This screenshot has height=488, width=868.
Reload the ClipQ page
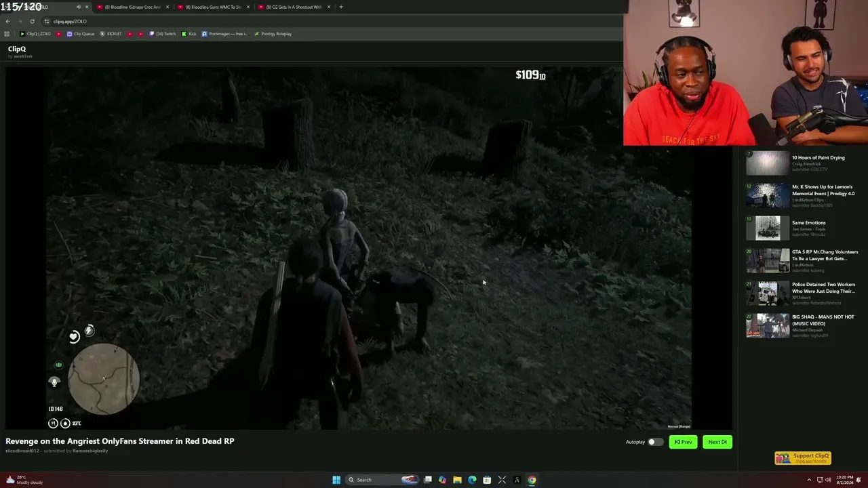click(x=32, y=21)
